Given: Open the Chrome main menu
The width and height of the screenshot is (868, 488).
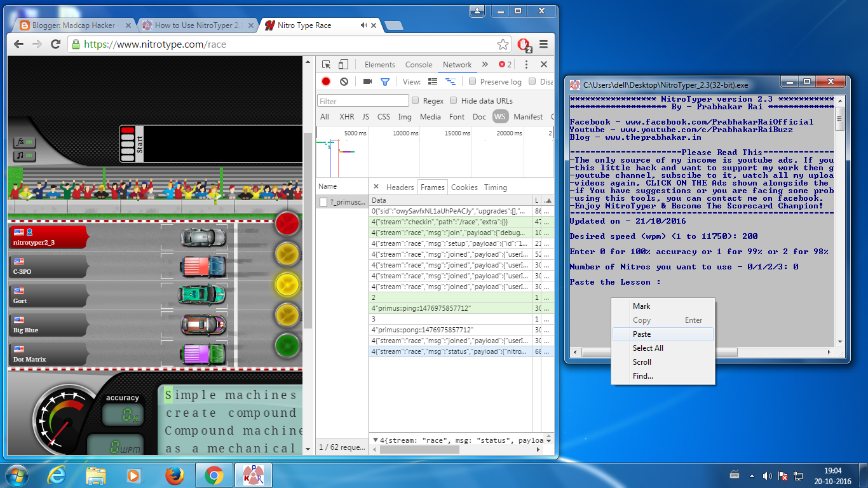Looking at the screenshot, I should pyautogui.click(x=543, y=44).
